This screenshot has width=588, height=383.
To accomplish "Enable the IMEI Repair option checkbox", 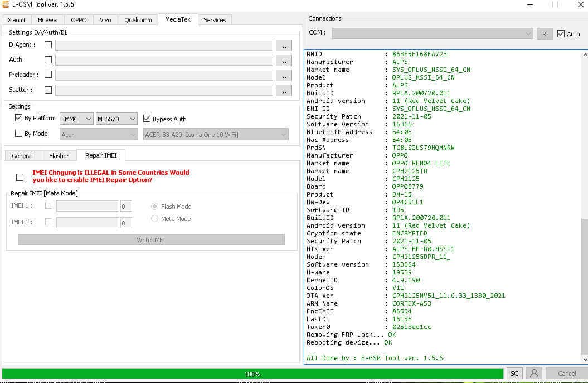I will 20,177.
